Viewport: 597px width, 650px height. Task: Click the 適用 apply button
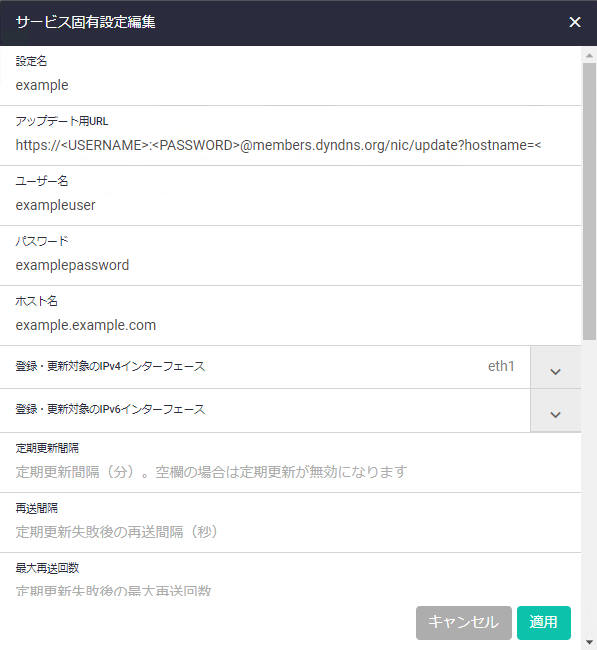click(544, 622)
